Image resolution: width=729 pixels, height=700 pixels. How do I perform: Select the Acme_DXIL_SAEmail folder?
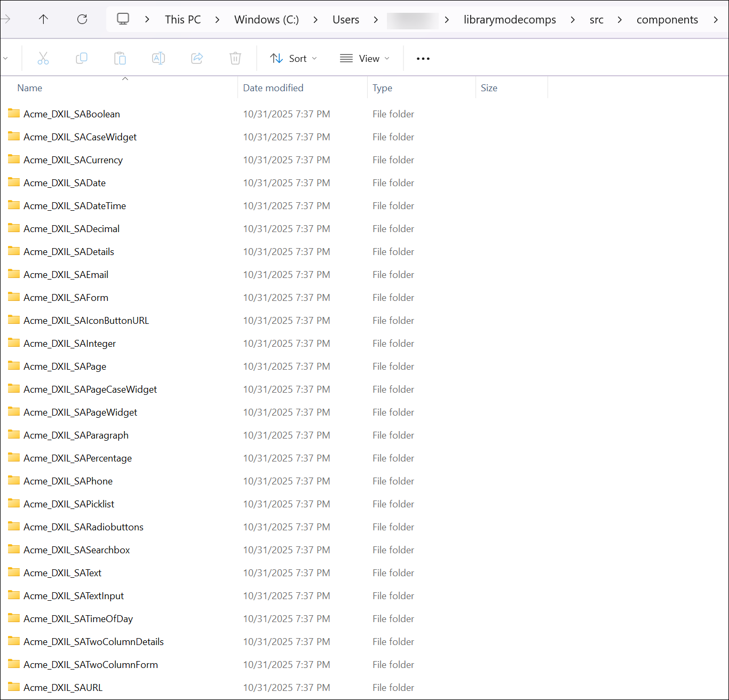point(66,274)
